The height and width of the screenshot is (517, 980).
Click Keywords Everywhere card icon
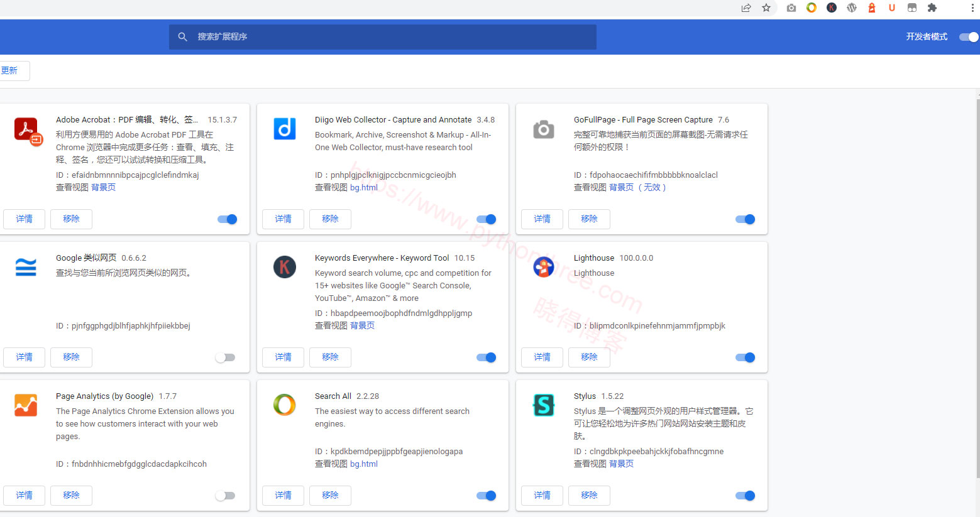285,267
